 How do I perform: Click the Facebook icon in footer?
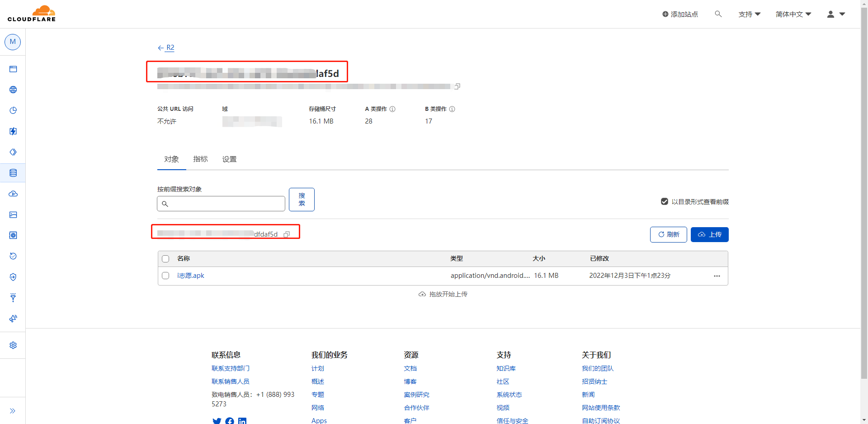[x=230, y=421]
